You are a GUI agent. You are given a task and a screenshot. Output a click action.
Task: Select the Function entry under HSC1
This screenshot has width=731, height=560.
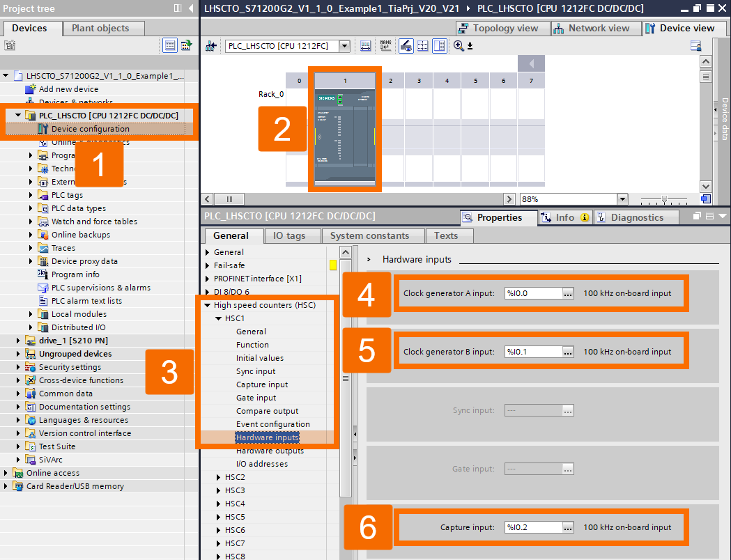(x=252, y=345)
